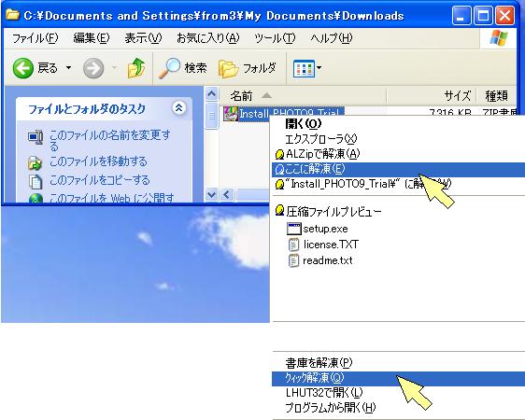525x420 pixels.
Task: Expand the Views dropdown arrow
Action: click(319, 68)
